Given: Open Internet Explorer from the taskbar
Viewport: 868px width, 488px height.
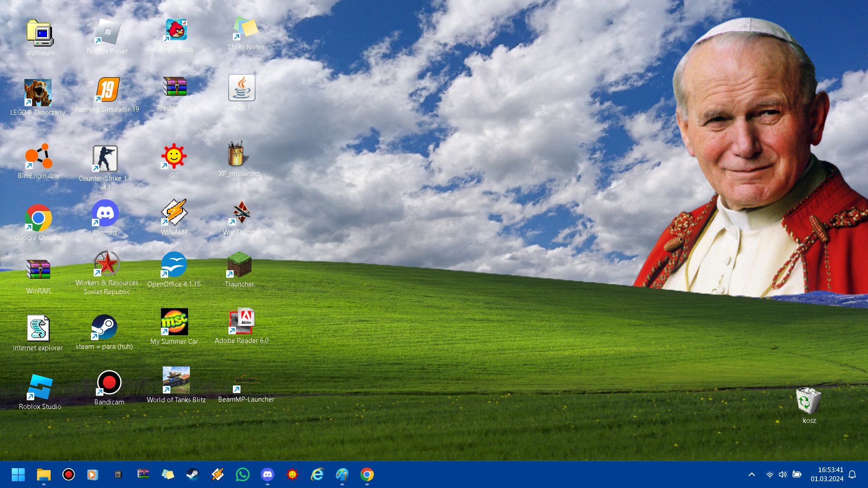Looking at the screenshot, I should [x=317, y=474].
